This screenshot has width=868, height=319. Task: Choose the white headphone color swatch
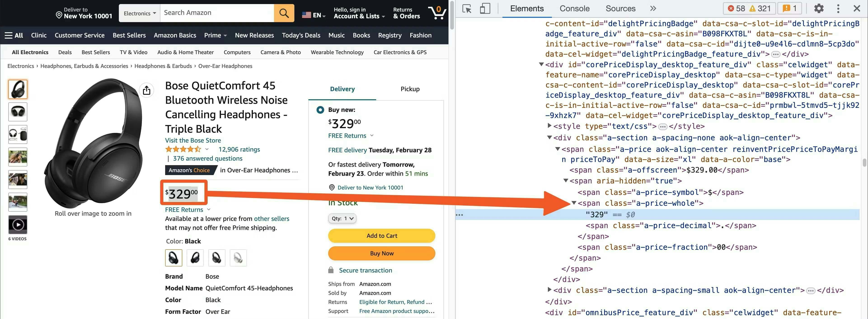click(238, 258)
